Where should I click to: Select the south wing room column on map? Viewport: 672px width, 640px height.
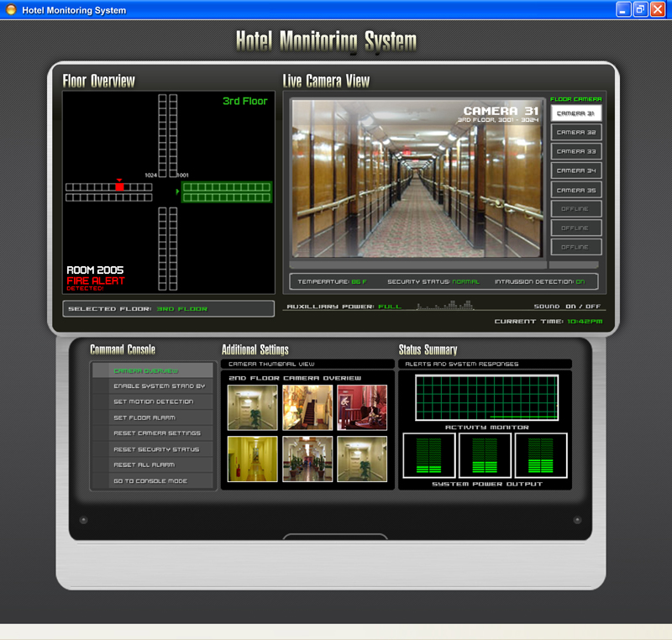pos(167,249)
